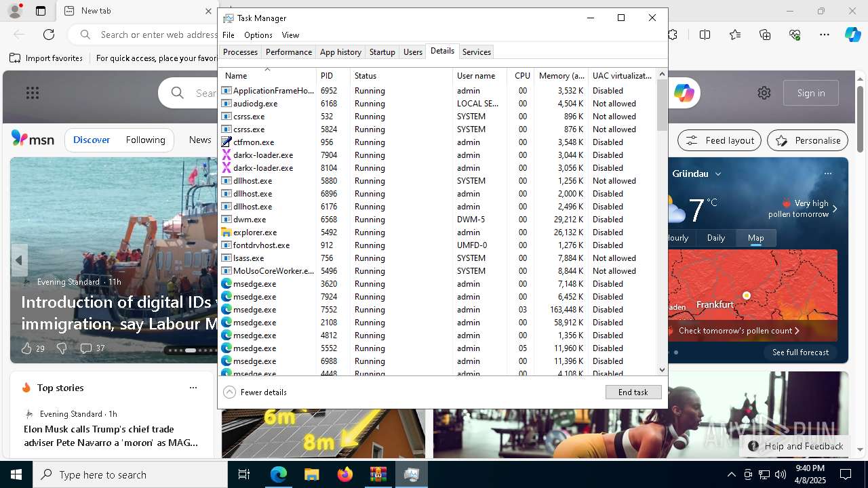Click the darkx-loader.exe icon with PID 8104
The width and height of the screenshot is (868, 488).
226,168
